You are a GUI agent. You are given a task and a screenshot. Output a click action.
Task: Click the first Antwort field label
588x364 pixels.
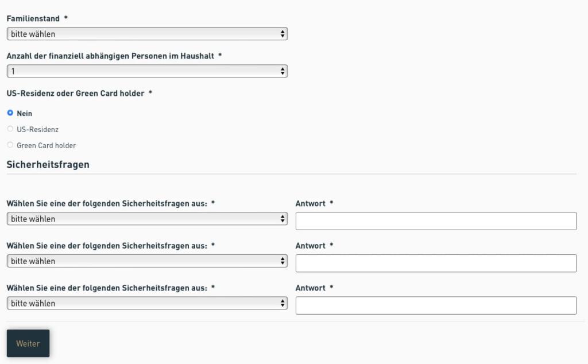(311, 203)
